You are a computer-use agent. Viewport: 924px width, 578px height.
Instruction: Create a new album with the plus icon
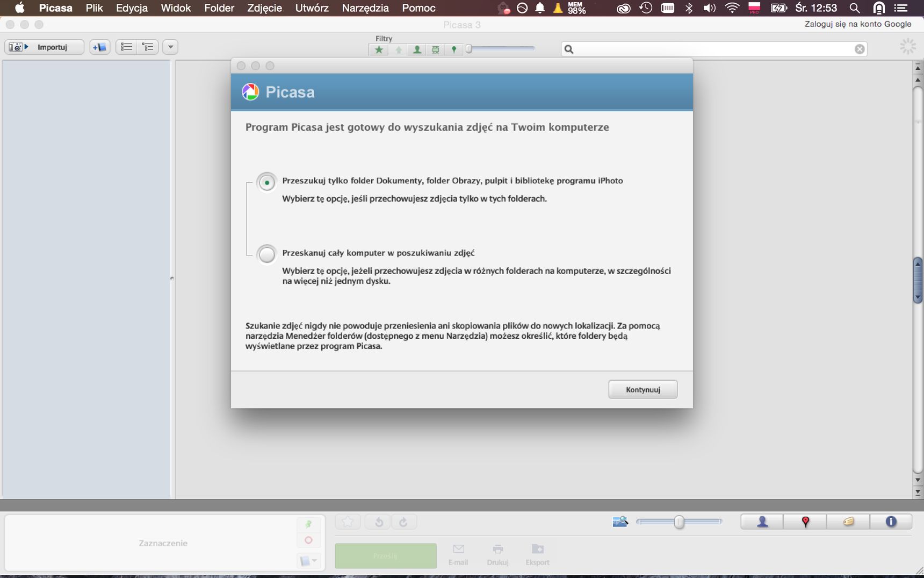point(99,47)
